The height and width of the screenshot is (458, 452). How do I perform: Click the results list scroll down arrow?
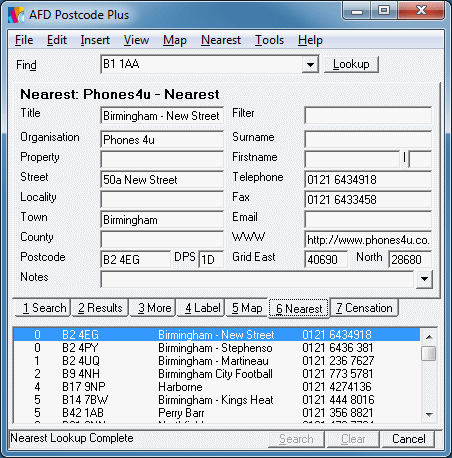coord(429,415)
